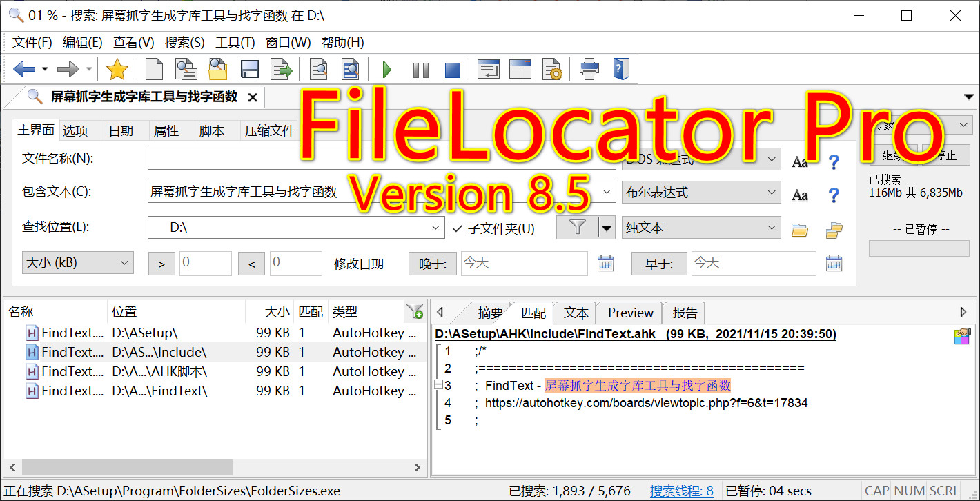
Task: Click the blue Back arrow in the toolbar
Action: pos(24,69)
